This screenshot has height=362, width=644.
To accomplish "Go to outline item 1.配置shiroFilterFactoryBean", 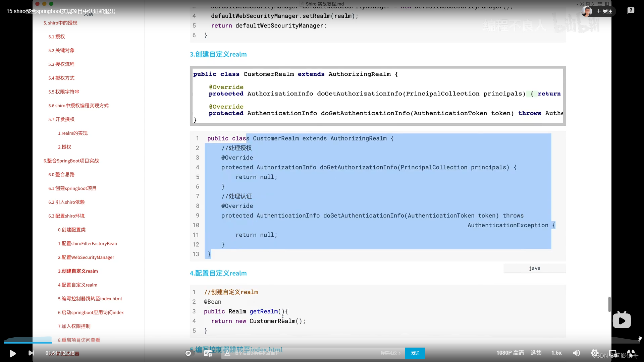I will pos(88,243).
